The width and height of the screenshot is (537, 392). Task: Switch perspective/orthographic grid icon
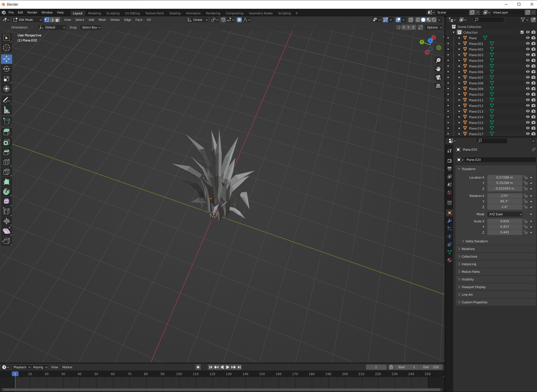pos(438,86)
